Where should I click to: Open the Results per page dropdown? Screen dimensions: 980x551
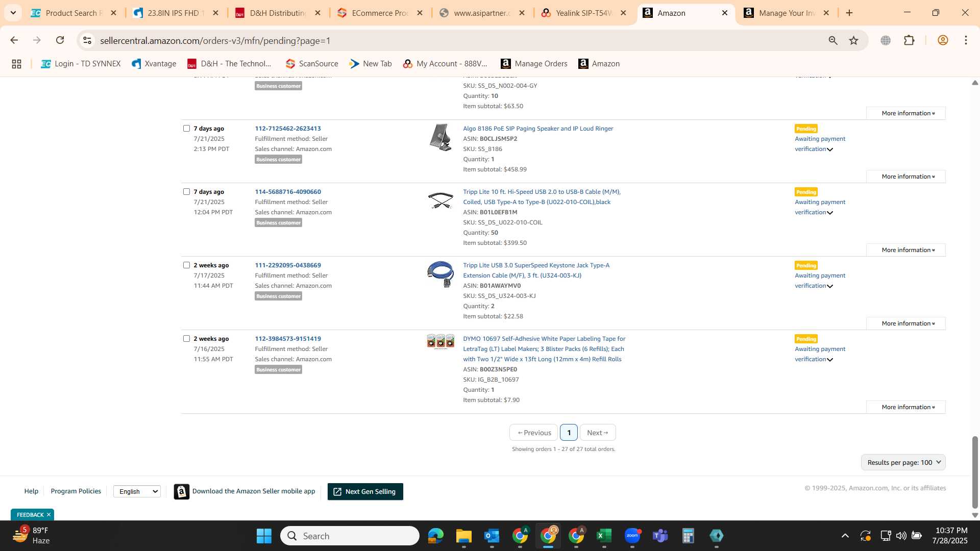click(x=903, y=462)
